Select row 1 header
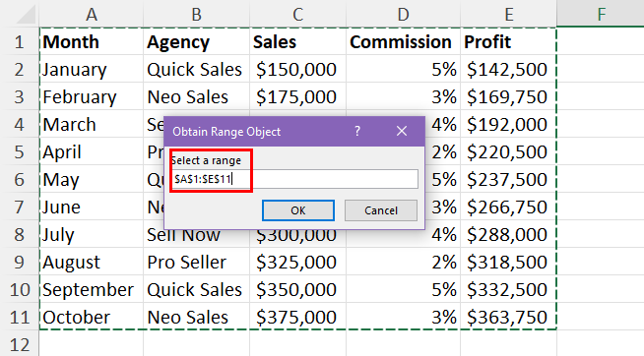The image size is (644, 356). click(20, 42)
